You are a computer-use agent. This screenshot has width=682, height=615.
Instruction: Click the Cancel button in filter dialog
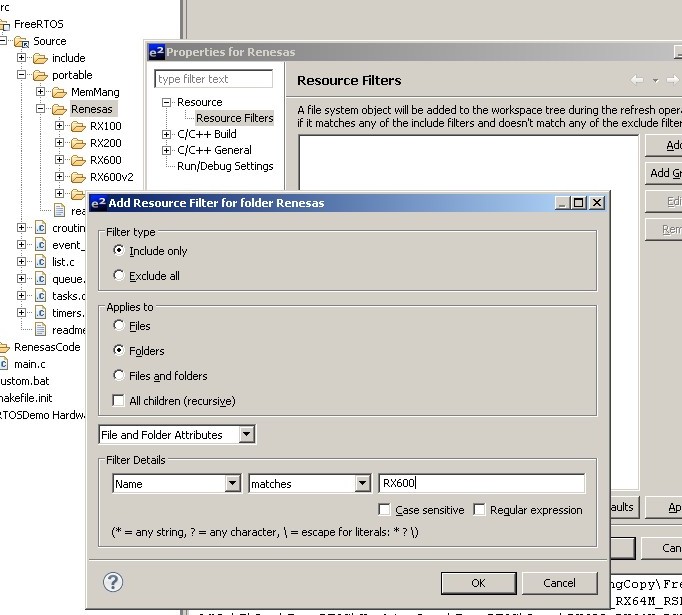(559, 583)
